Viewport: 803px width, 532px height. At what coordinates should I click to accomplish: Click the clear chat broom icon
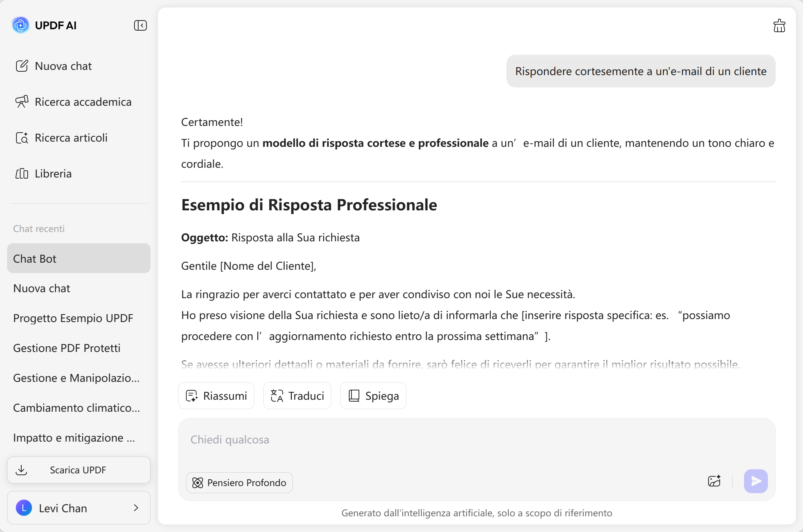coord(779,26)
